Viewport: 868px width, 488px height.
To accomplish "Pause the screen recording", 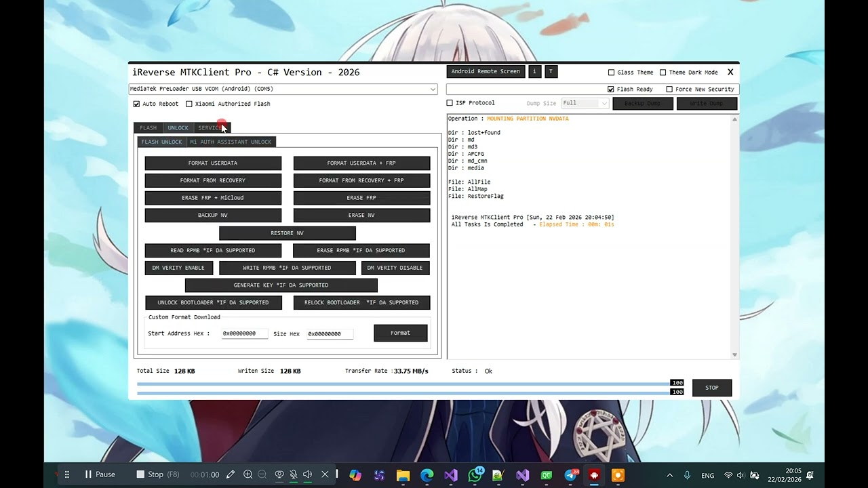I will pyautogui.click(x=99, y=474).
